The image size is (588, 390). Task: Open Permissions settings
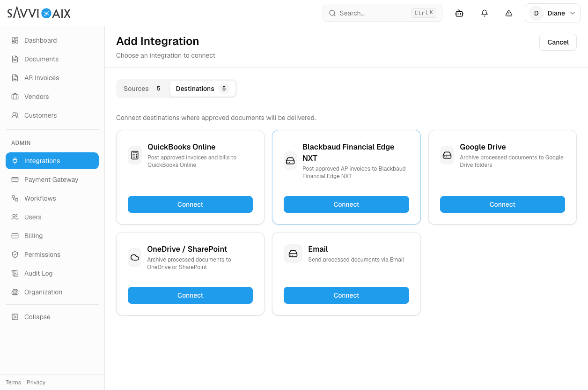[x=52, y=255]
